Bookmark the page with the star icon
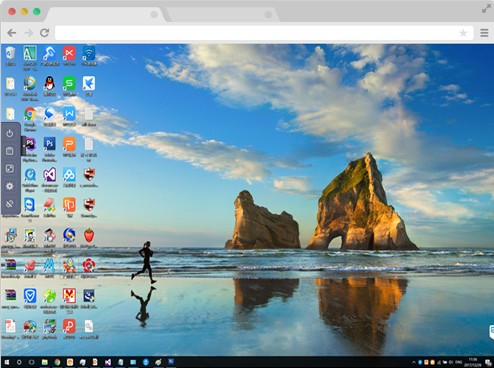The height and width of the screenshot is (368, 494). (x=463, y=33)
